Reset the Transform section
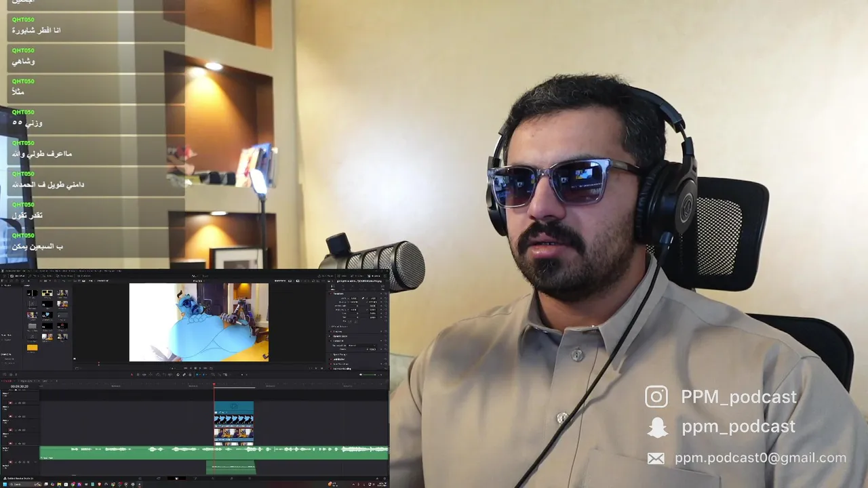Image resolution: width=868 pixels, height=488 pixels. [386, 293]
